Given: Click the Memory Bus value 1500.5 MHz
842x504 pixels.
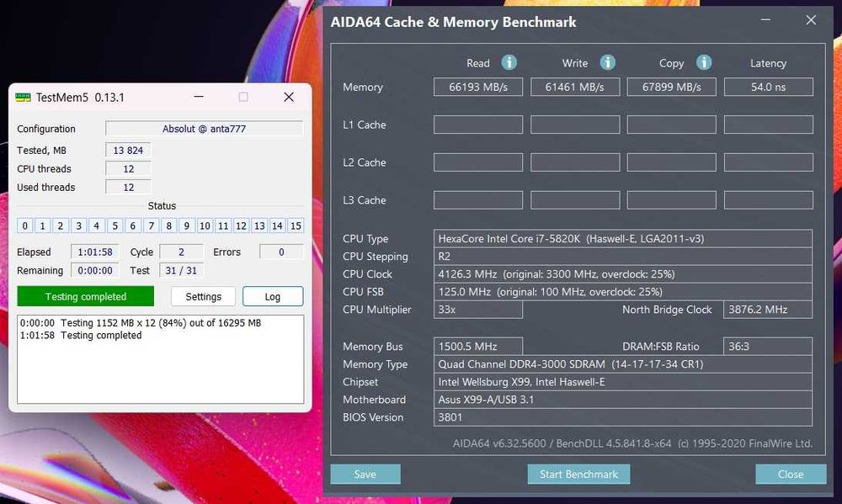Looking at the screenshot, I should point(478,346).
